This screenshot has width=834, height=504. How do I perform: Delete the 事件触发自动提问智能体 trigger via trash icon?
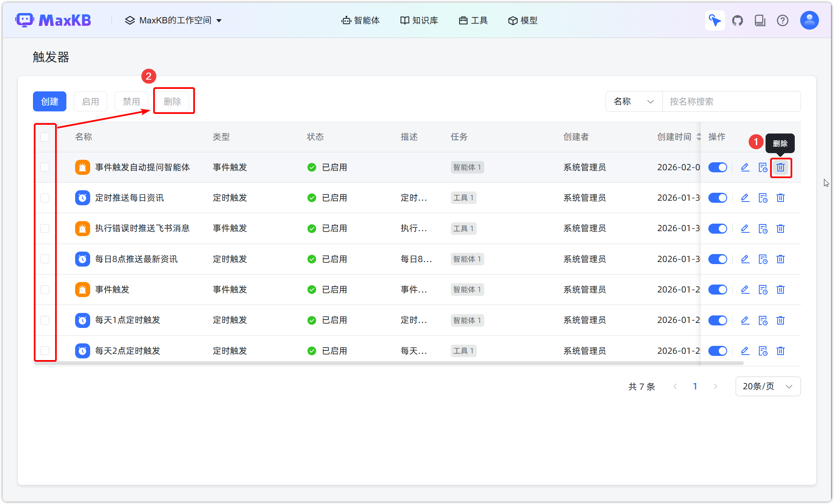(781, 168)
